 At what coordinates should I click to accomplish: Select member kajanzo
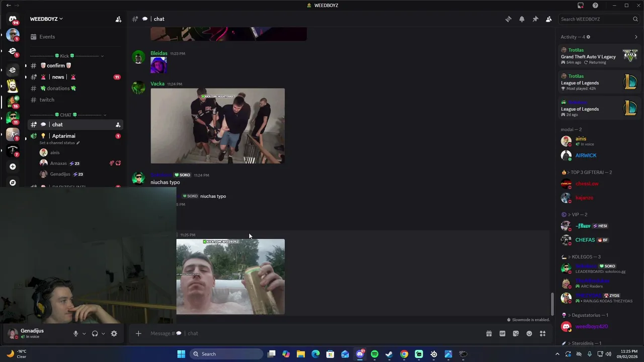[x=599, y=198]
